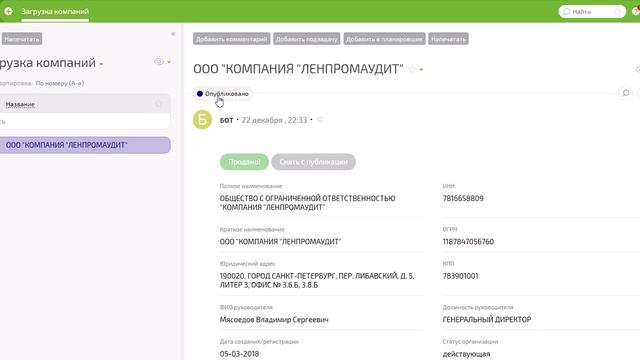The width and height of the screenshot is (640, 360).
Task: Click Добавить комментарий button
Action: tap(231, 39)
